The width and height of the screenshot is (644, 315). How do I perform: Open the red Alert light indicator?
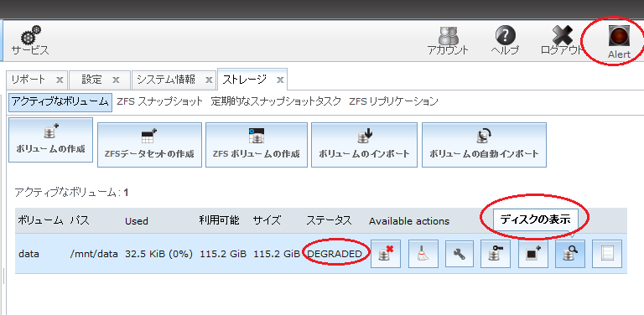coord(619,36)
